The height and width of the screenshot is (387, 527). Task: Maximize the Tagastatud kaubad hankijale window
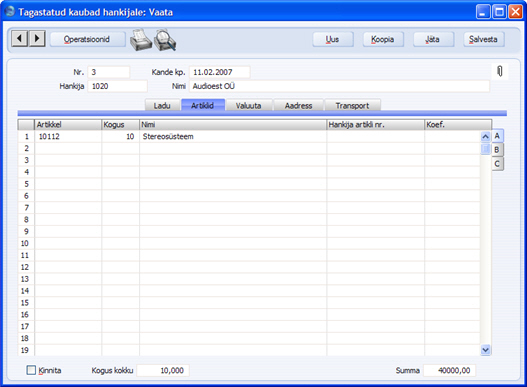499,12
